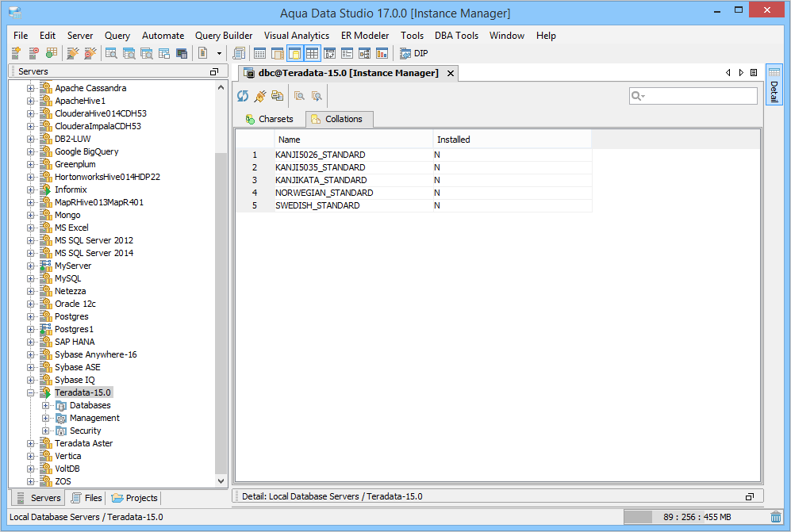Open the Automate menu

click(x=163, y=36)
